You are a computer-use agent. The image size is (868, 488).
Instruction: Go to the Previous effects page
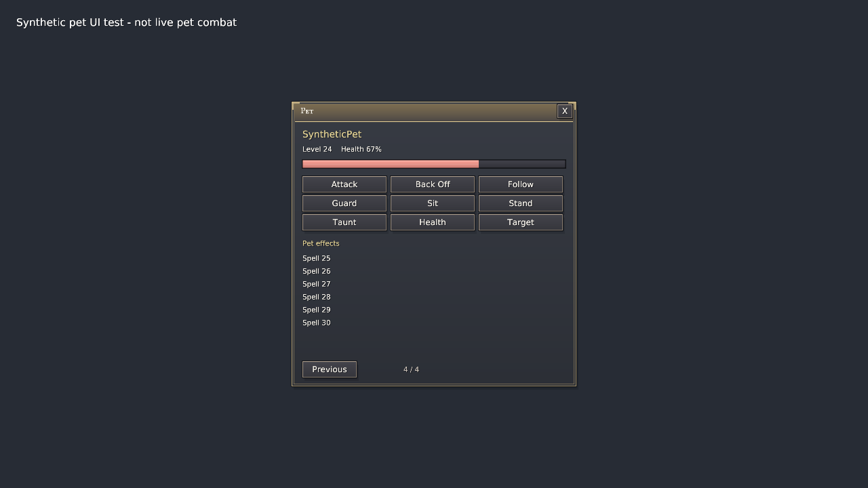click(330, 369)
